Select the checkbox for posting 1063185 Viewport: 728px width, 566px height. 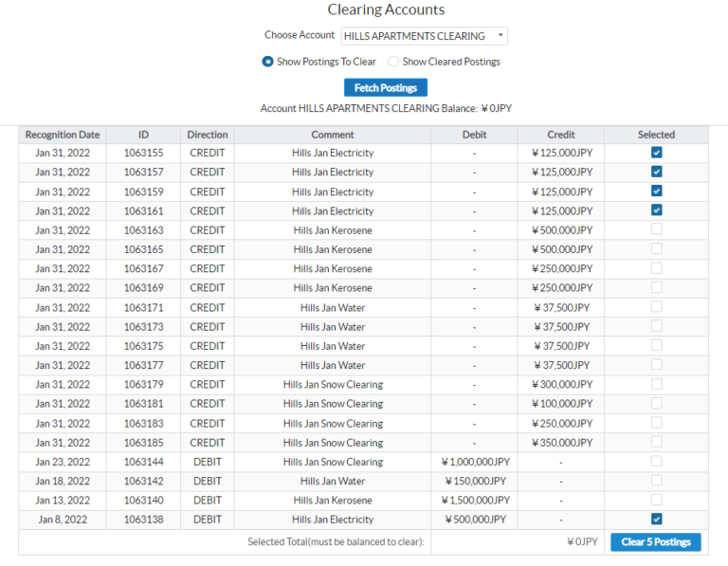tap(656, 442)
